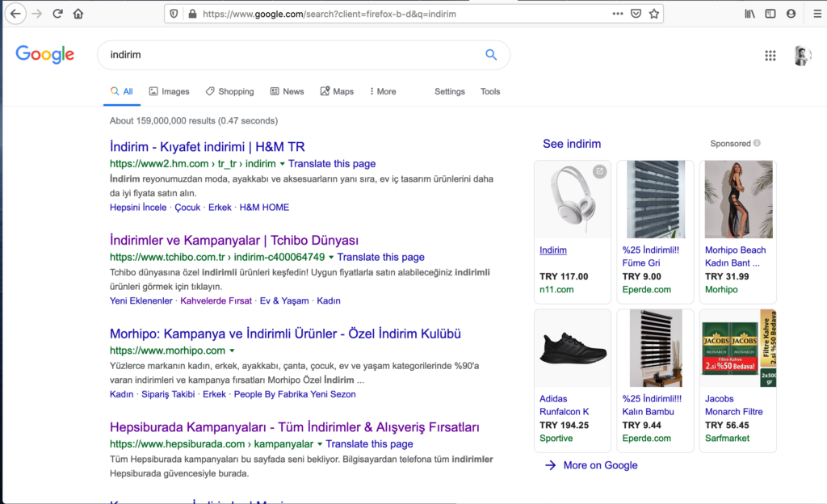Open Kalın Bambu blinds product image
This screenshot has height=504, width=827.
point(656,348)
